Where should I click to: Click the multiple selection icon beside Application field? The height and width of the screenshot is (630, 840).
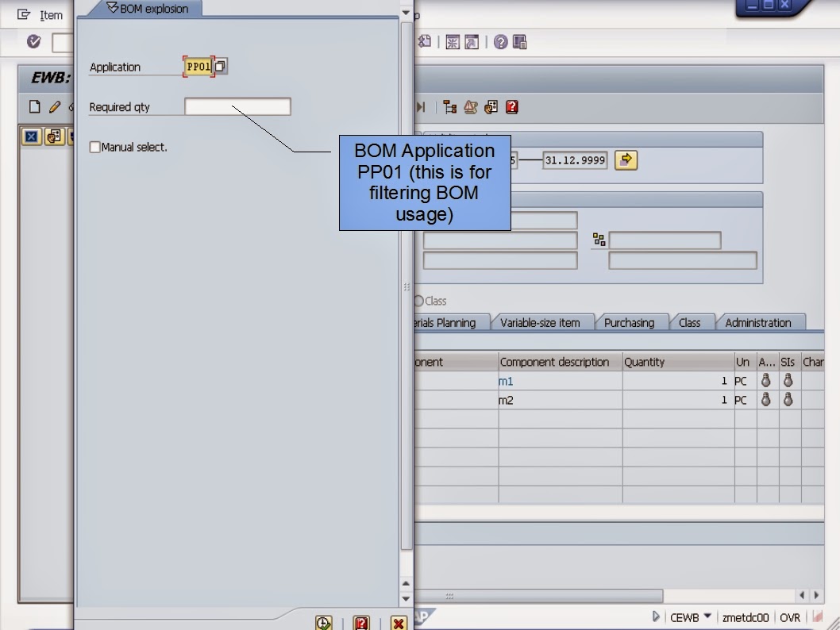click(x=220, y=66)
